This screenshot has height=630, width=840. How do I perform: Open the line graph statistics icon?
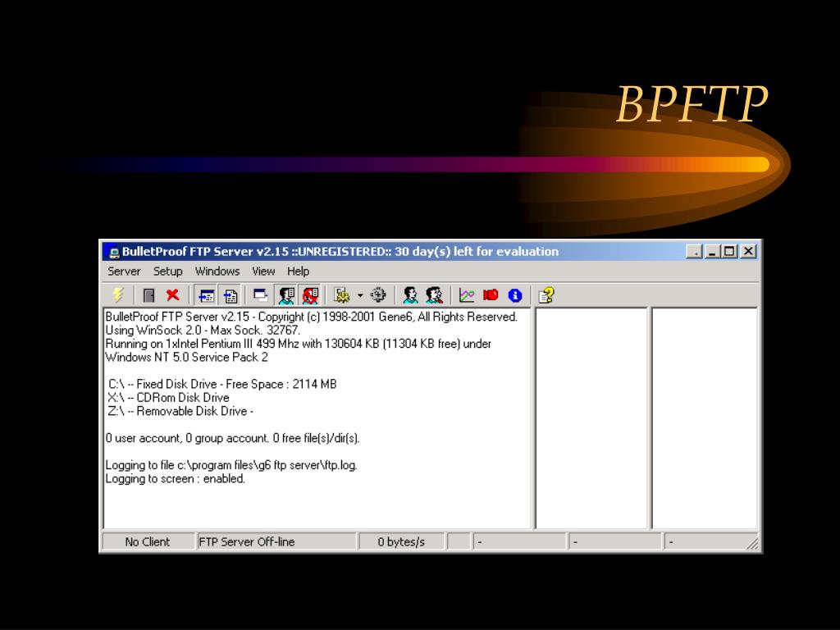[x=467, y=294]
